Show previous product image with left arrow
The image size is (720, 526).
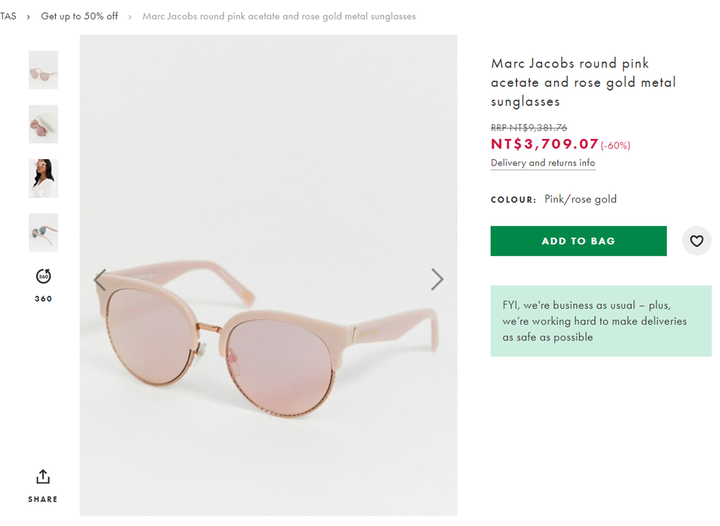click(100, 280)
